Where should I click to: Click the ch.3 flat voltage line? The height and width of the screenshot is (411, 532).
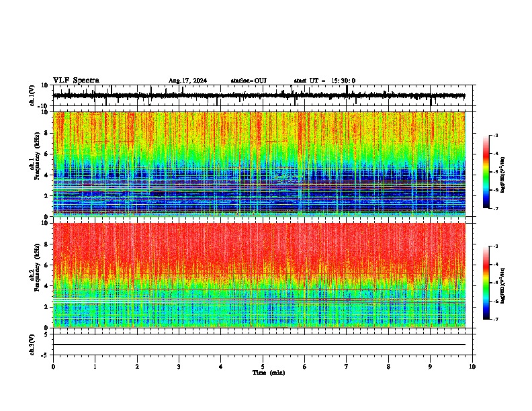tap(259, 345)
